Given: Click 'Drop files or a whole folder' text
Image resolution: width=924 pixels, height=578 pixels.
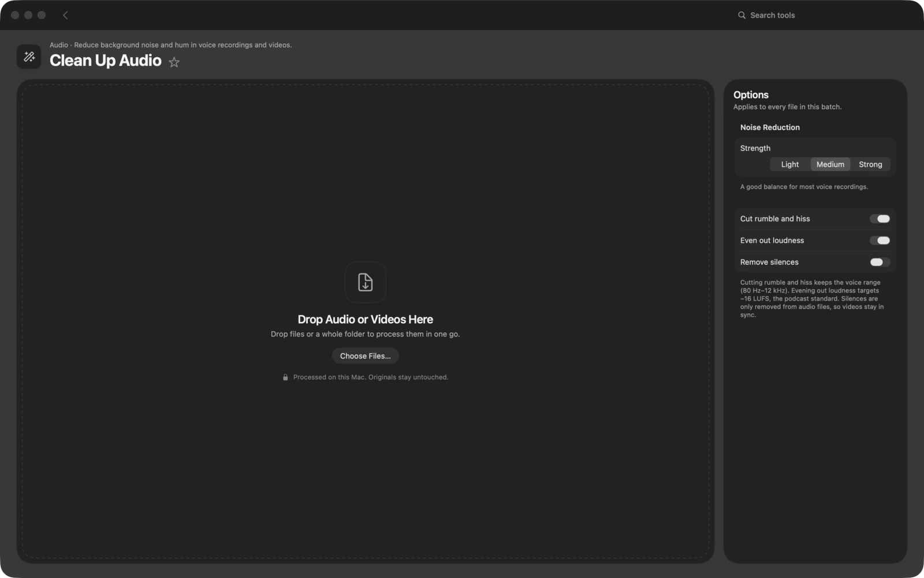Looking at the screenshot, I should [x=366, y=334].
